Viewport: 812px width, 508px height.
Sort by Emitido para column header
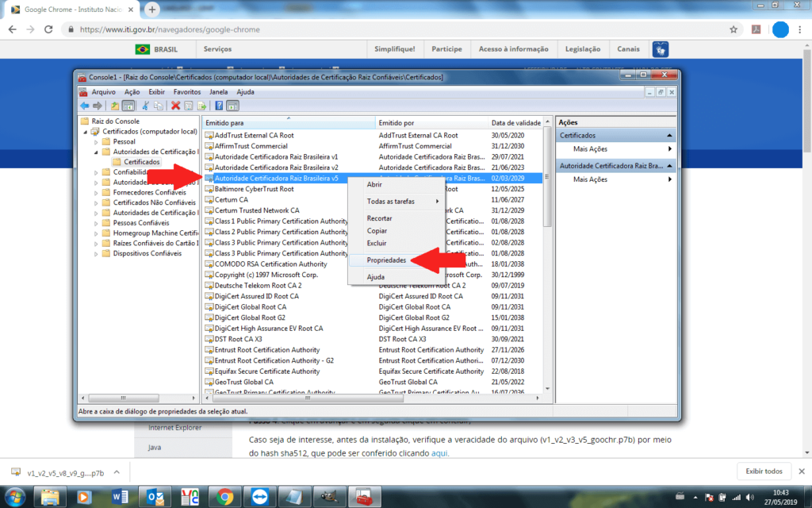(289, 123)
